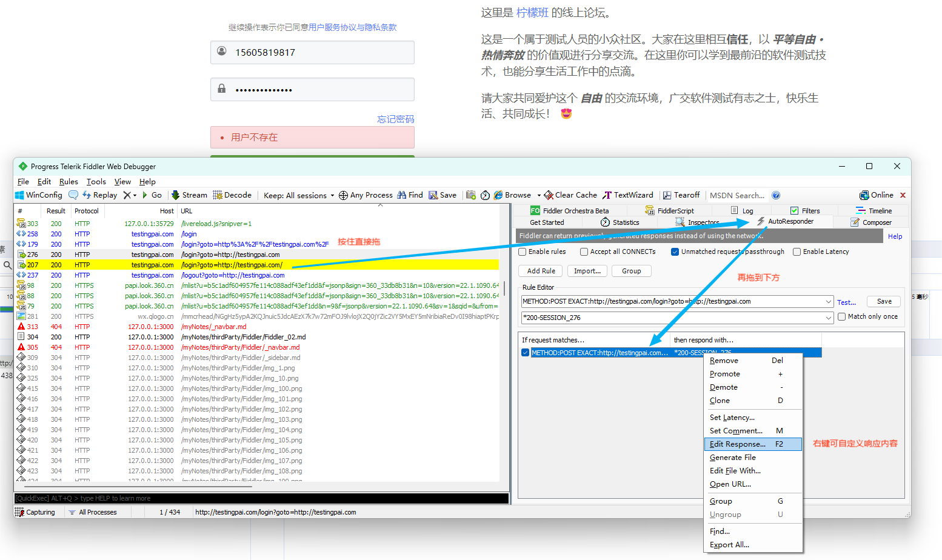Expand the *200-SESSION_276 response combo box

pyautogui.click(x=829, y=318)
